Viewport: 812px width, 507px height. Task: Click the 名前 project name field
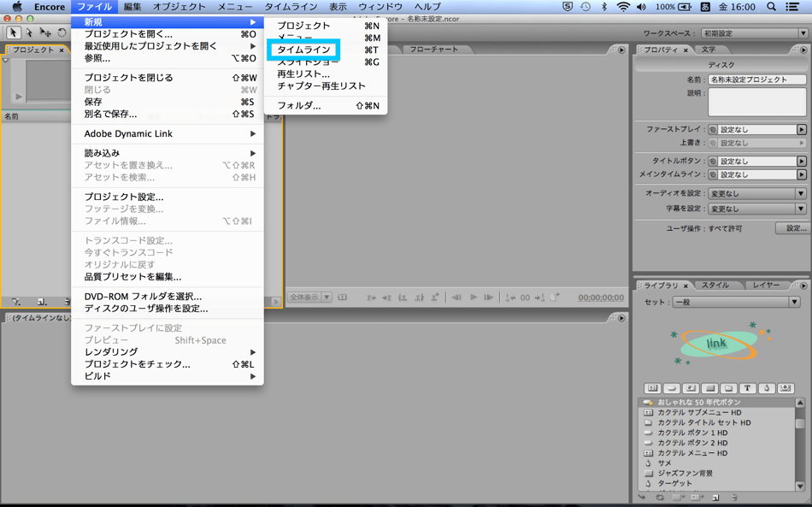(x=756, y=80)
